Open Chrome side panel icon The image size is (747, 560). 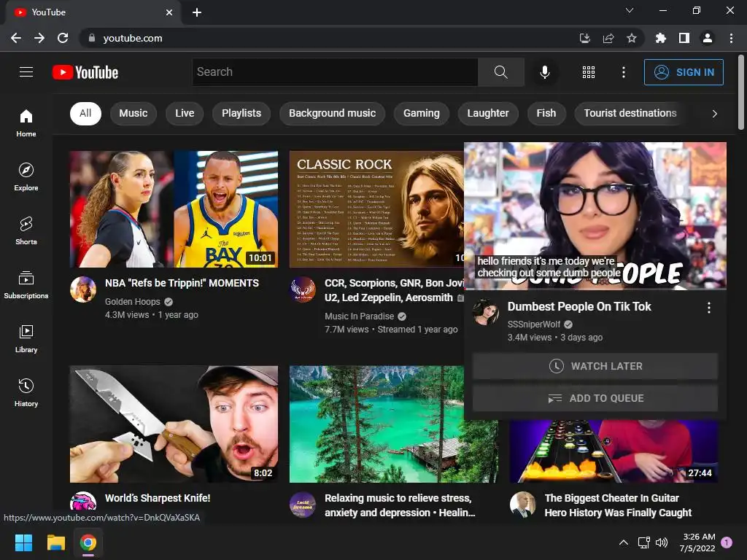pos(684,38)
